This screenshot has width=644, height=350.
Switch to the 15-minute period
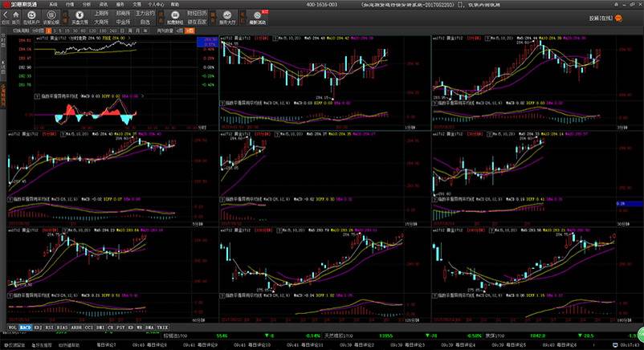click(67, 31)
